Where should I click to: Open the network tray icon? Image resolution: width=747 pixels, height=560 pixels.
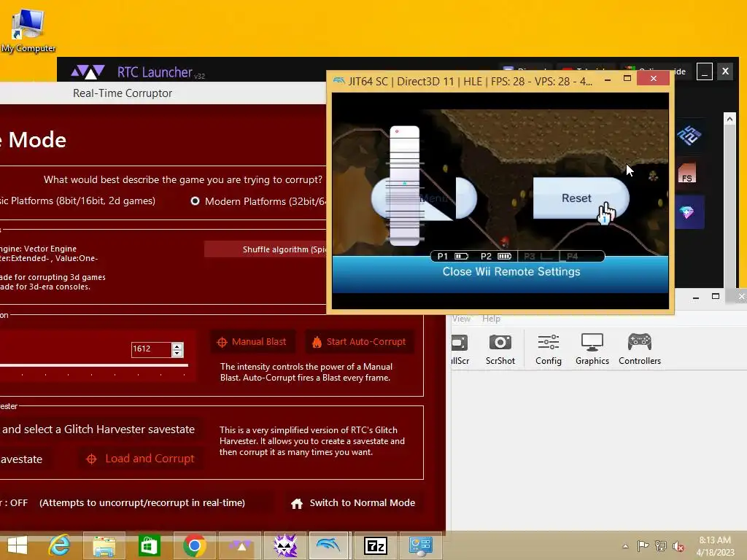[661, 545]
